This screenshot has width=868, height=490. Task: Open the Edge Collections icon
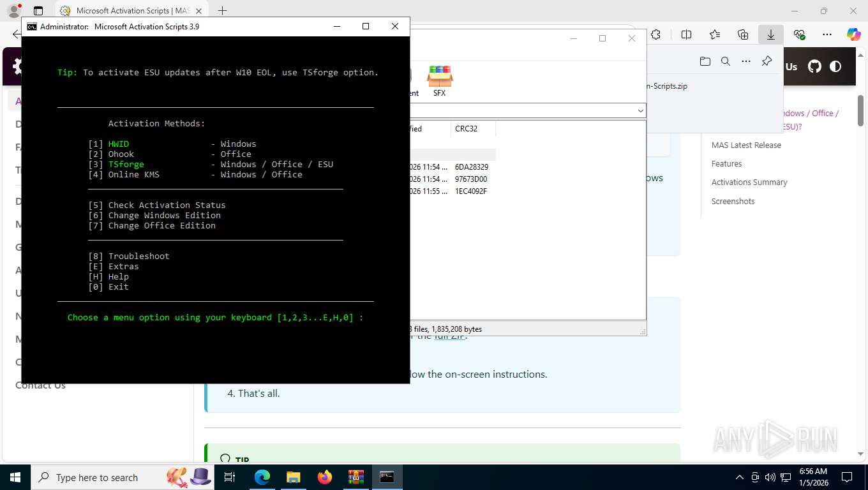(x=743, y=34)
